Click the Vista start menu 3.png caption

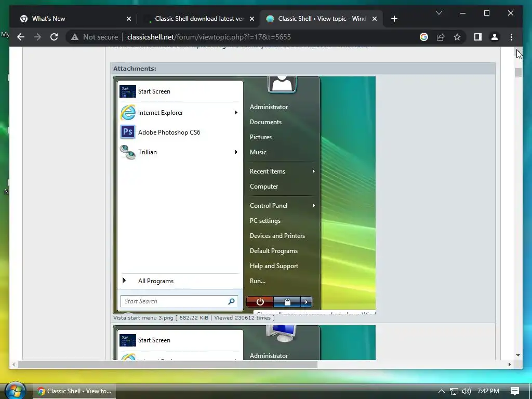(x=194, y=318)
